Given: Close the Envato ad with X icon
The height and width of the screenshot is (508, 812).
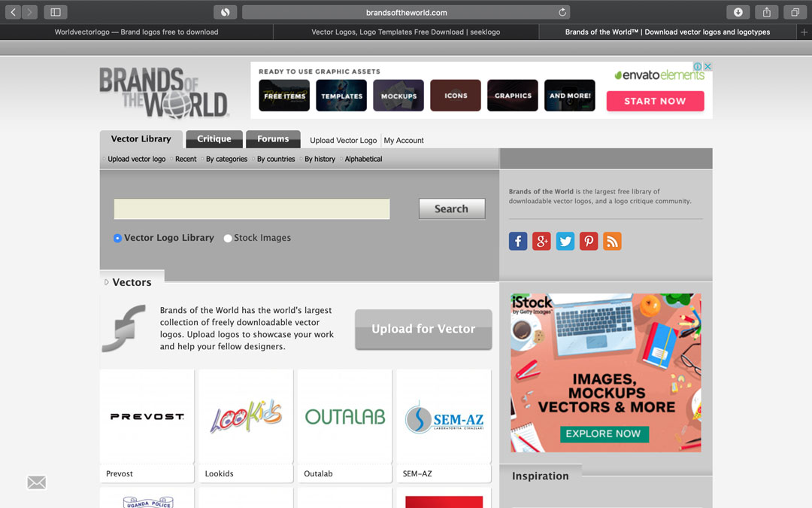Looking at the screenshot, I should (707, 66).
